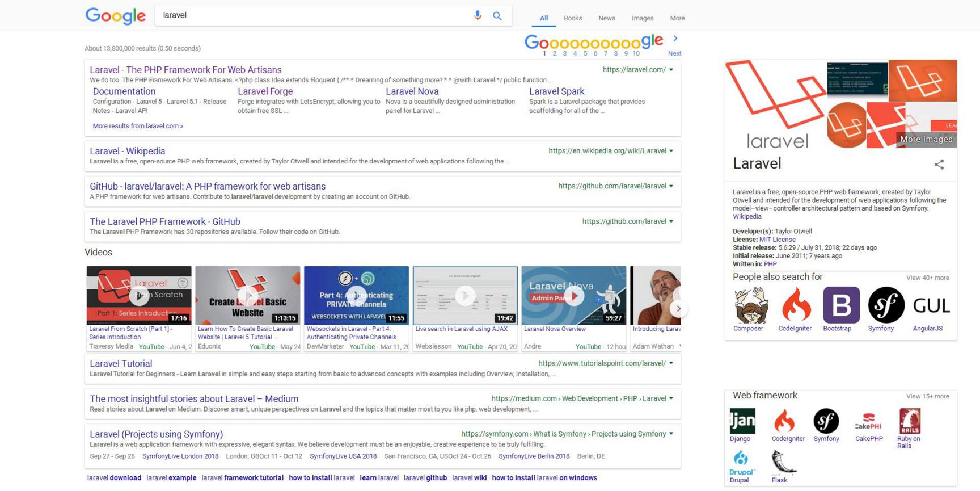Switch to the News tab
This screenshot has height=491, width=980.
[607, 18]
